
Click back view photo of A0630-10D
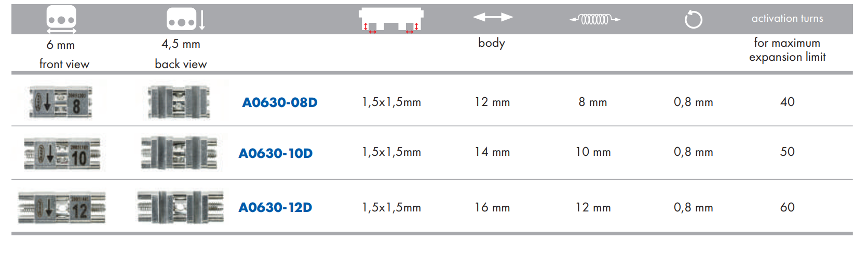[x=180, y=153]
